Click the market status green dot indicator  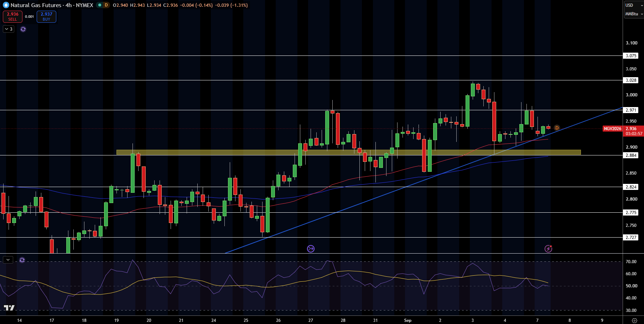99,5
